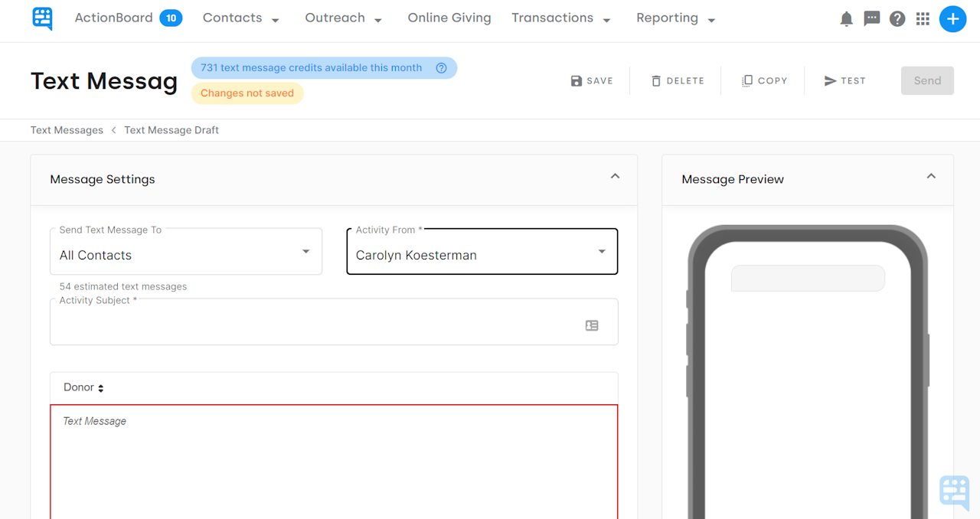Send a test using the TEST icon

[x=844, y=80]
